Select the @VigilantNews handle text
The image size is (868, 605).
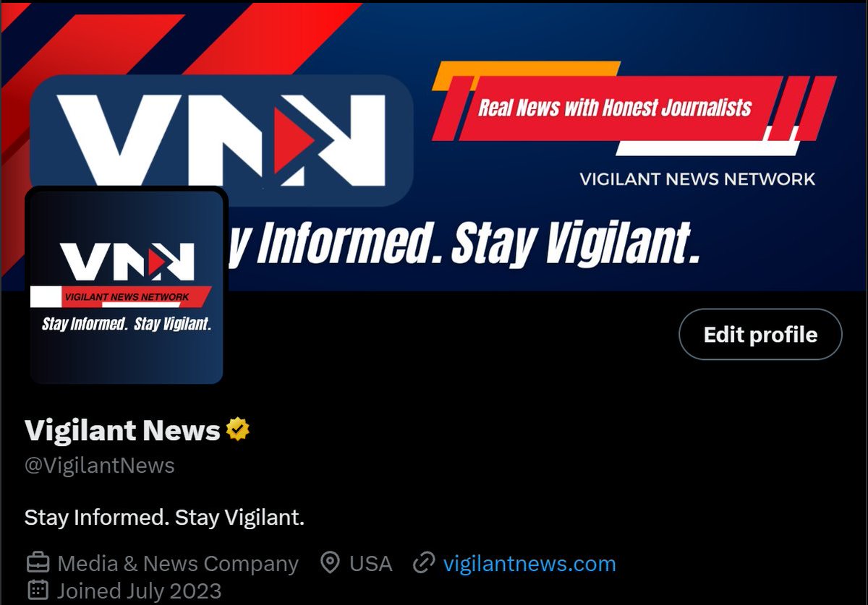pyautogui.click(x=100, y=465)
